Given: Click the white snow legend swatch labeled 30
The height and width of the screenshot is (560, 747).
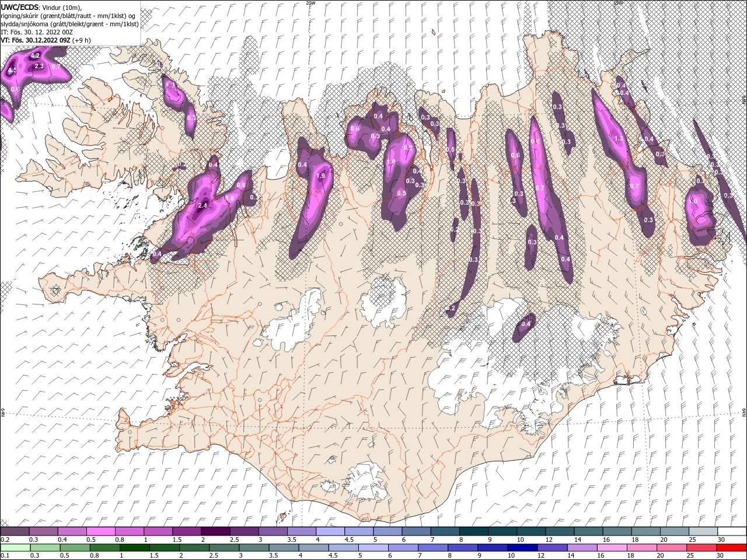Looking at the screenshot, I should click(x=732, y=531).
